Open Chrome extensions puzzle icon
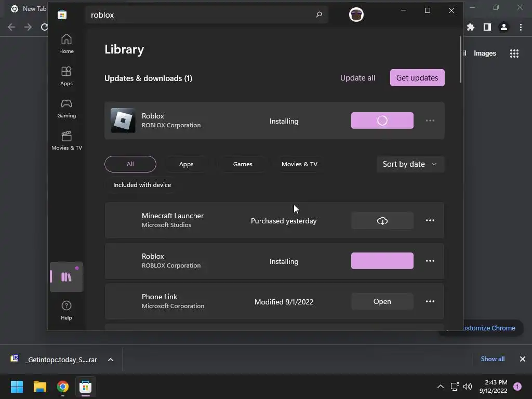The image size is (532, 399). (x=470, y=27)
